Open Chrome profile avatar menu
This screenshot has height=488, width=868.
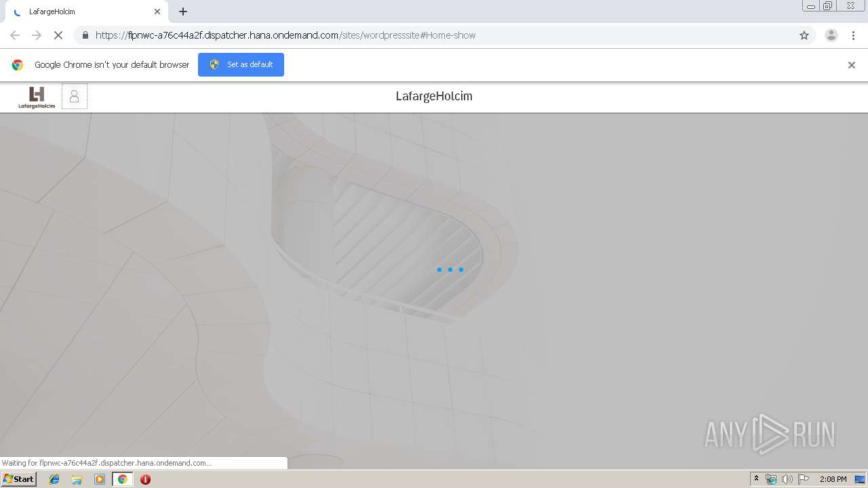(x=831, y=35)
